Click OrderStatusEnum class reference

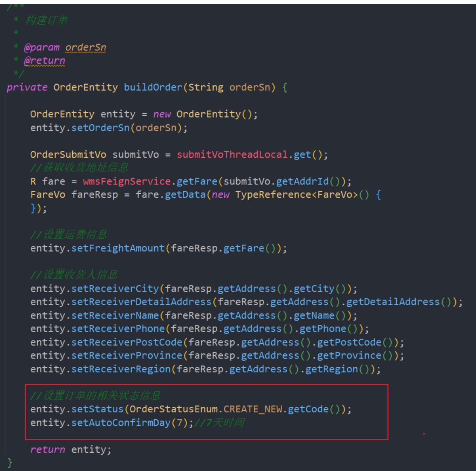173,409
